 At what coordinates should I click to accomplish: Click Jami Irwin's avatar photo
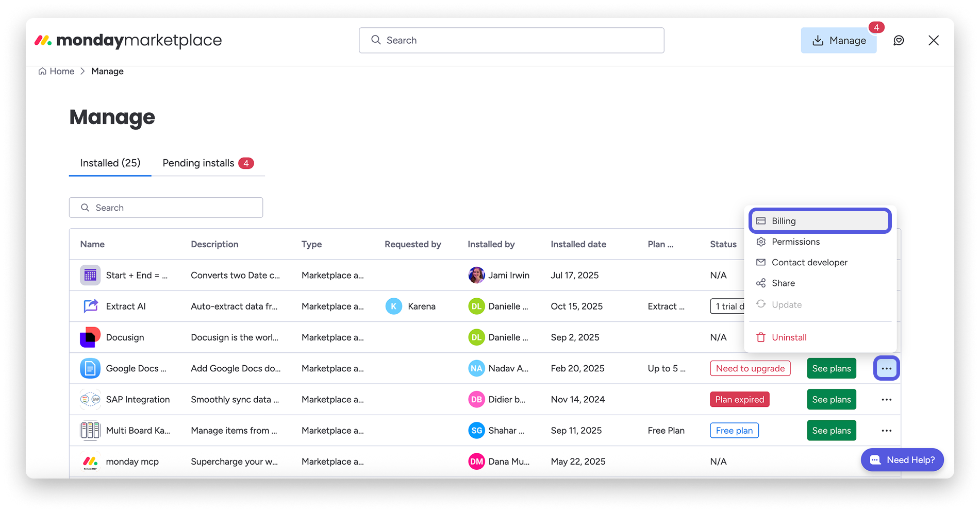476,275
